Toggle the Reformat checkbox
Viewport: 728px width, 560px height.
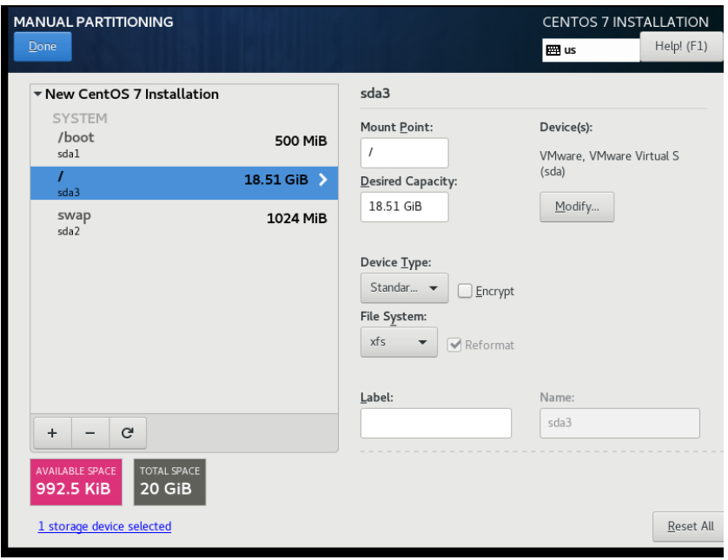point(454,345)
